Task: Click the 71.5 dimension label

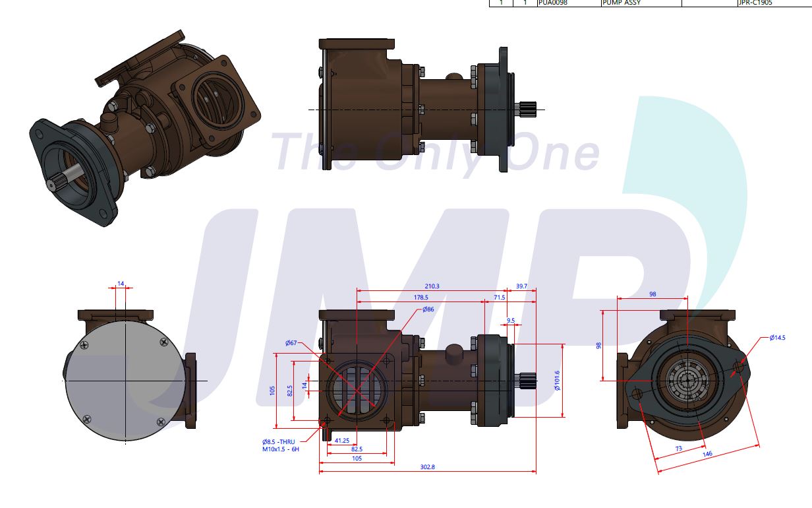Action: (500, 298)
